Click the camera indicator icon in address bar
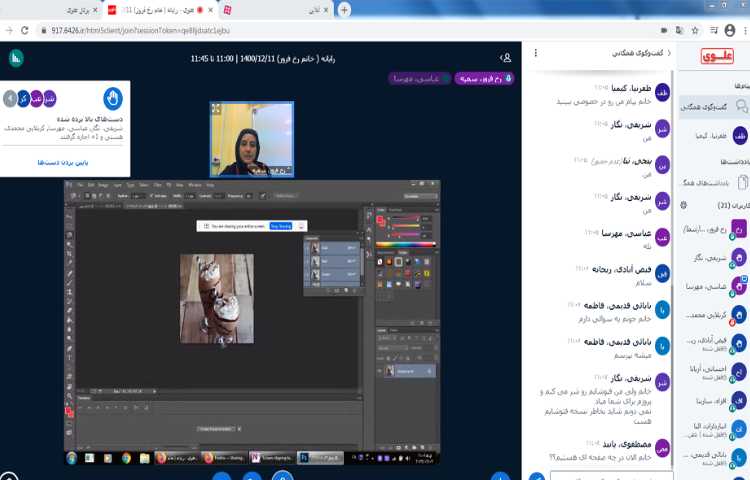The image size is (750, 480). tap(664, 31)
